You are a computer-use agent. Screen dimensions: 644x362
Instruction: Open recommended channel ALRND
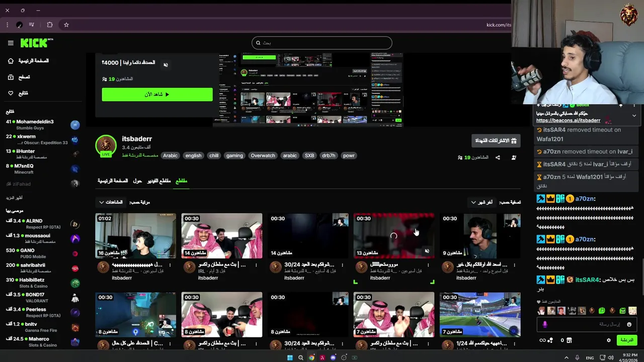coord(43,224)
